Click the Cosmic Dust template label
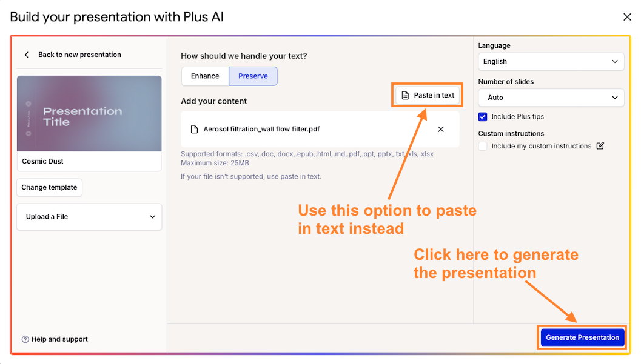 click(43, 161)
